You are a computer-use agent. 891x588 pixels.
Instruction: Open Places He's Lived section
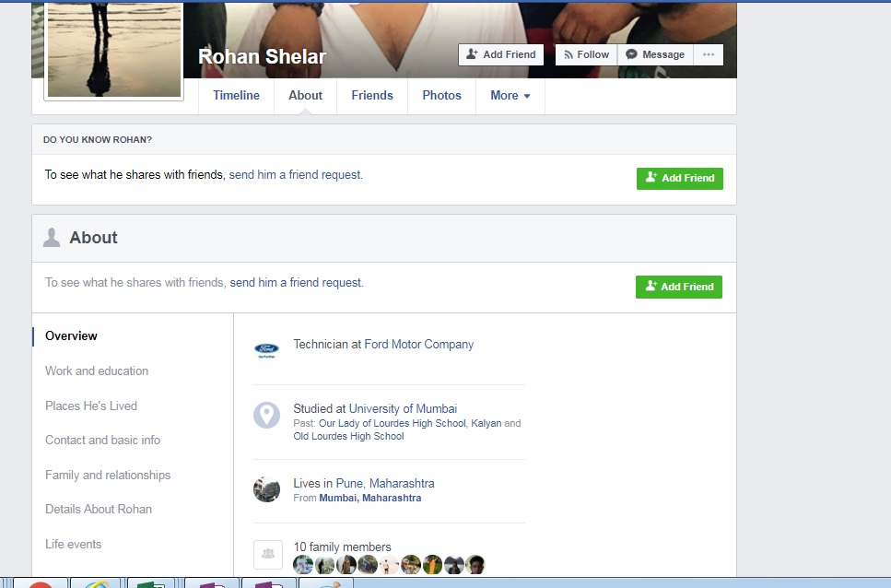click(x=91, y=406)
